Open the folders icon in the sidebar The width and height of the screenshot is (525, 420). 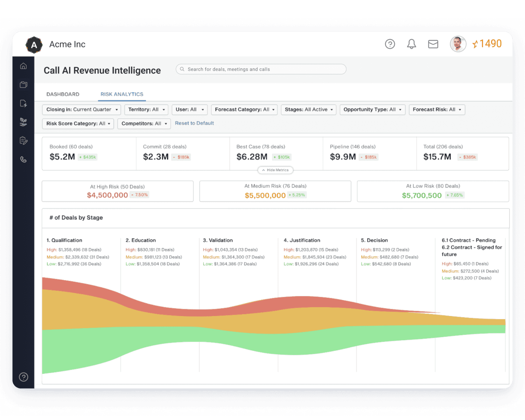click(23, 85)
